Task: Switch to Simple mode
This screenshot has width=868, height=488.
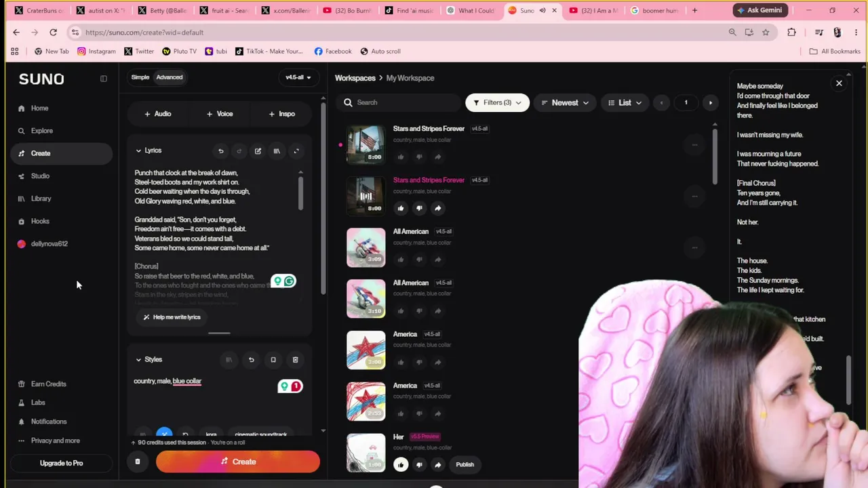Action: click(140, 77)
